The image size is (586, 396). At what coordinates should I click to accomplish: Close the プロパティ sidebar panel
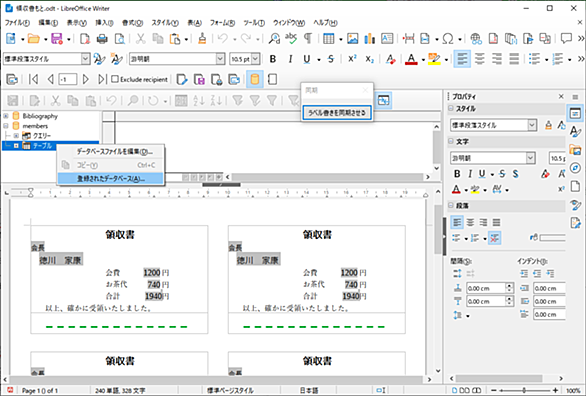pos(561,96)
